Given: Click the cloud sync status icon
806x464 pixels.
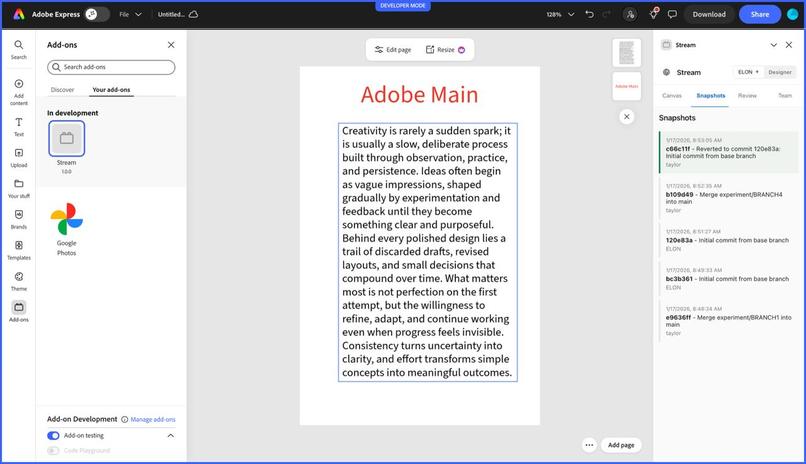Looking at the screenshot, I should 193,14.
